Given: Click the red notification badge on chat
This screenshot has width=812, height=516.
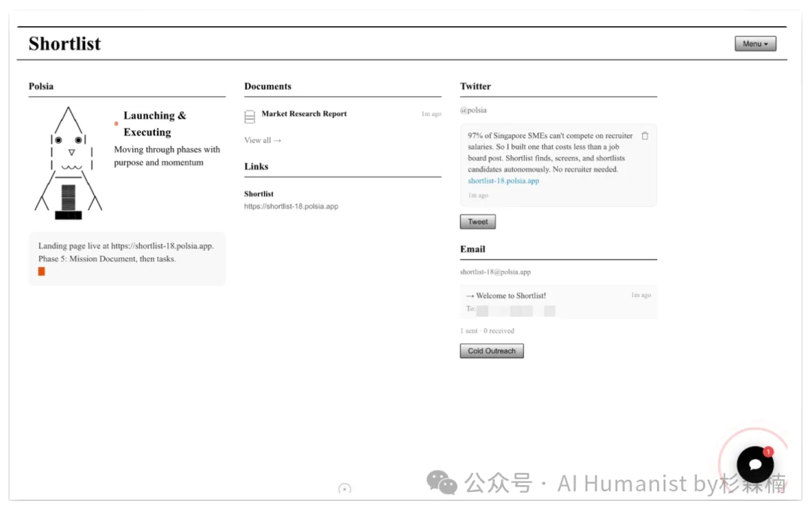Looking at the screenshot, I should coord(768,452).
